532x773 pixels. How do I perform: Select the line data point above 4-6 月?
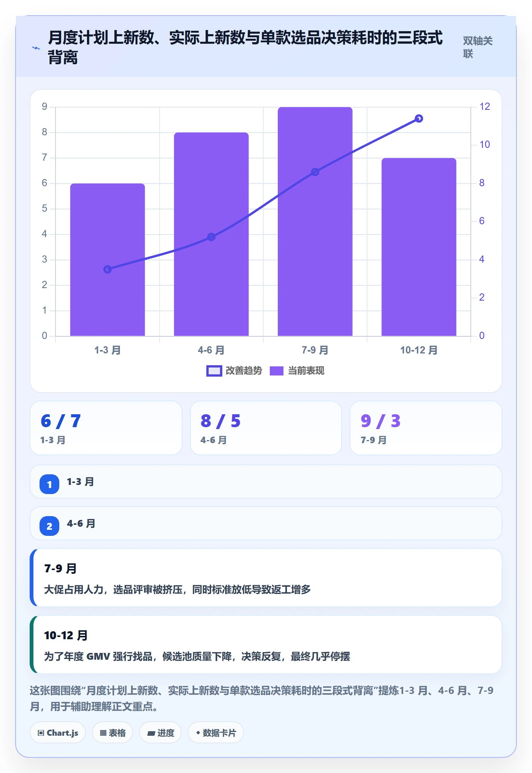pyautogui.click(x=211, y=237)
